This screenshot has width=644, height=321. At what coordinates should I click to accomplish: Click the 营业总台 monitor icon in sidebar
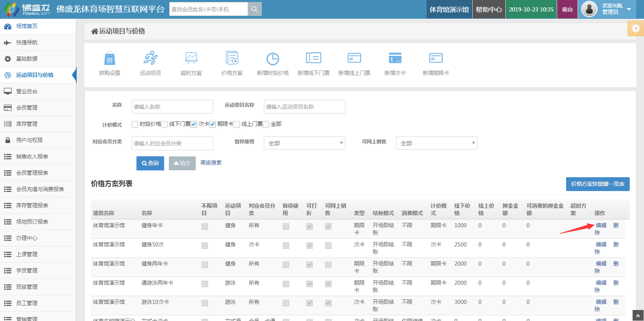point(8,92)
